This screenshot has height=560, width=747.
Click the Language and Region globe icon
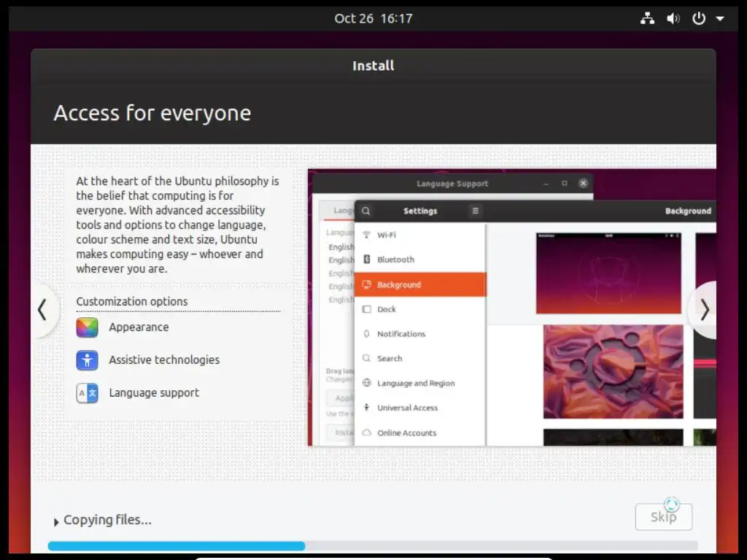click(366, 383)
